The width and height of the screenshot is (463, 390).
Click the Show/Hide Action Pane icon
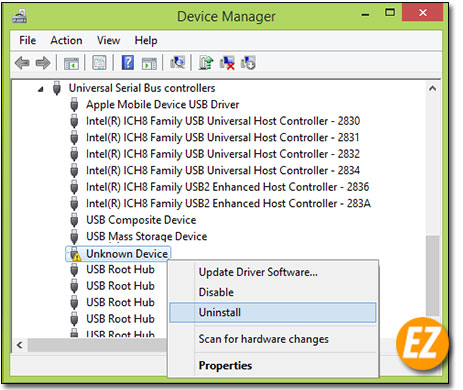[x=149, y=63]
